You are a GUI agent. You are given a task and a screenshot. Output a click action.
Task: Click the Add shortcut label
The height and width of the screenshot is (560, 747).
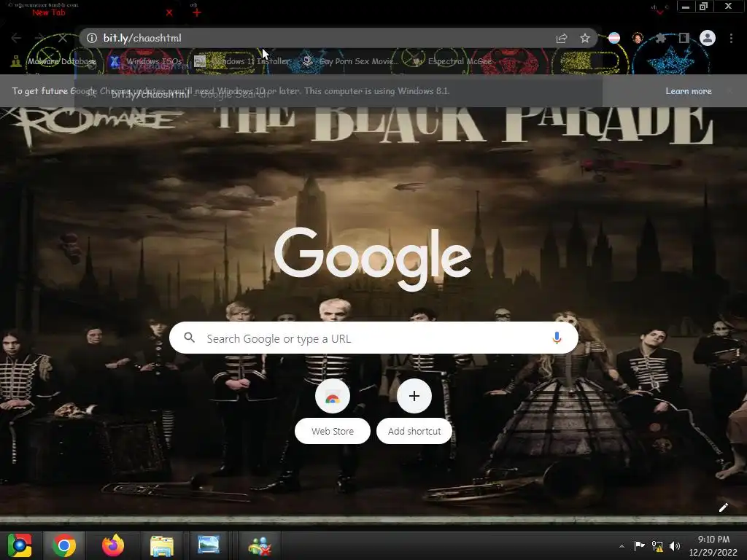(x=414, y=432)
